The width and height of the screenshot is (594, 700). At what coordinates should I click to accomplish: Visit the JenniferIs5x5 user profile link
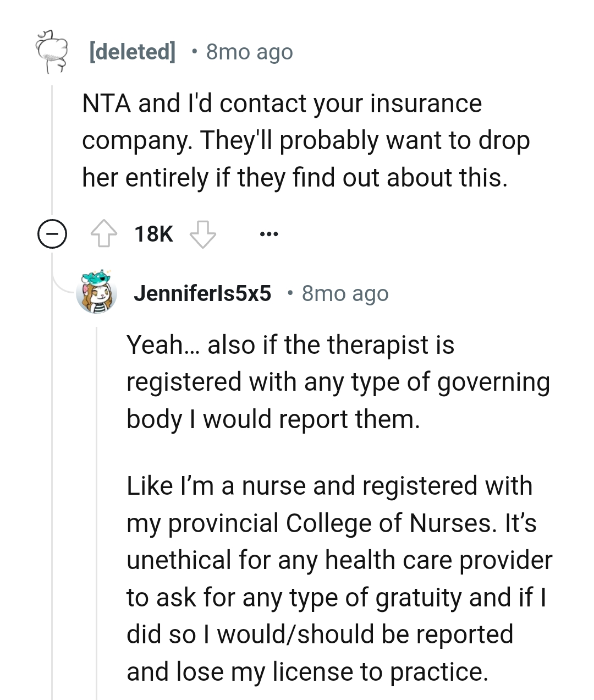(x=202, y=293)
